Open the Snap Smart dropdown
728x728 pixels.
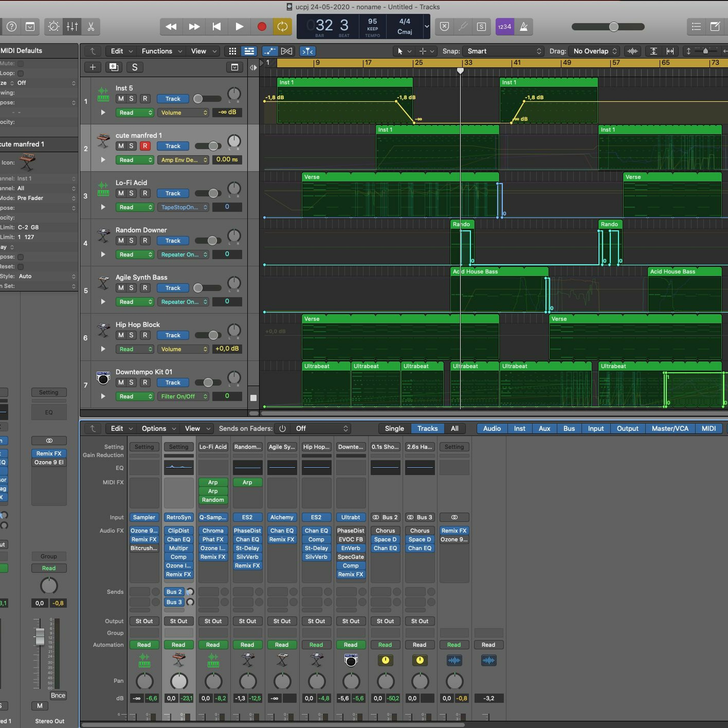click(504, 51)
